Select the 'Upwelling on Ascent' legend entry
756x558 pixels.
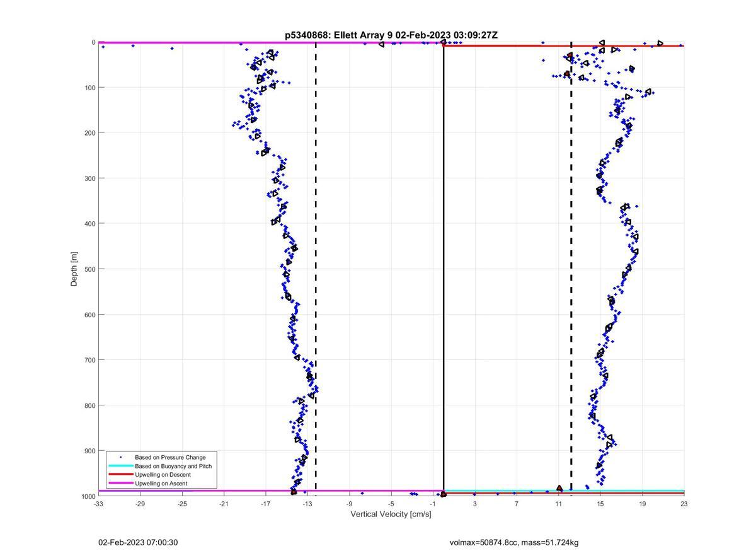tap(161, 483)
